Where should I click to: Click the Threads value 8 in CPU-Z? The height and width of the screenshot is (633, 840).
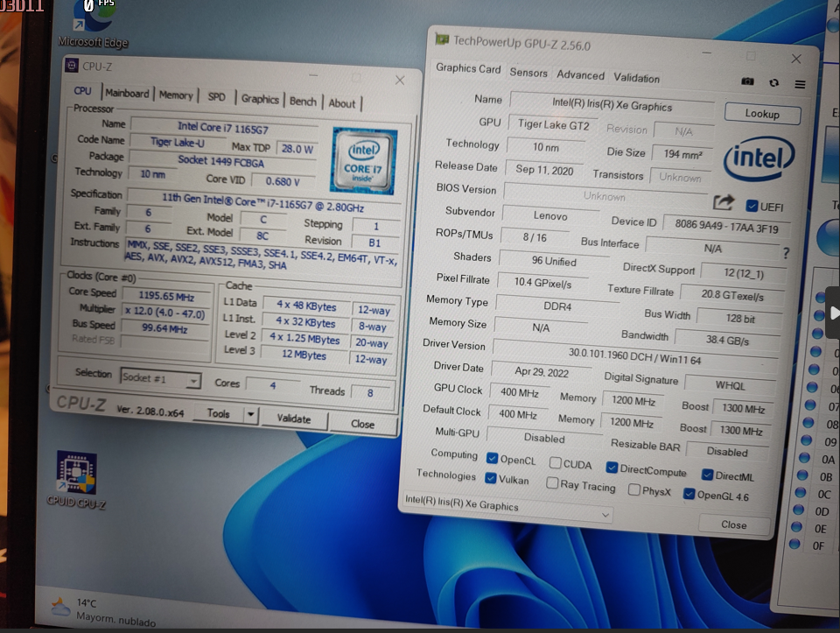point(370,393)
